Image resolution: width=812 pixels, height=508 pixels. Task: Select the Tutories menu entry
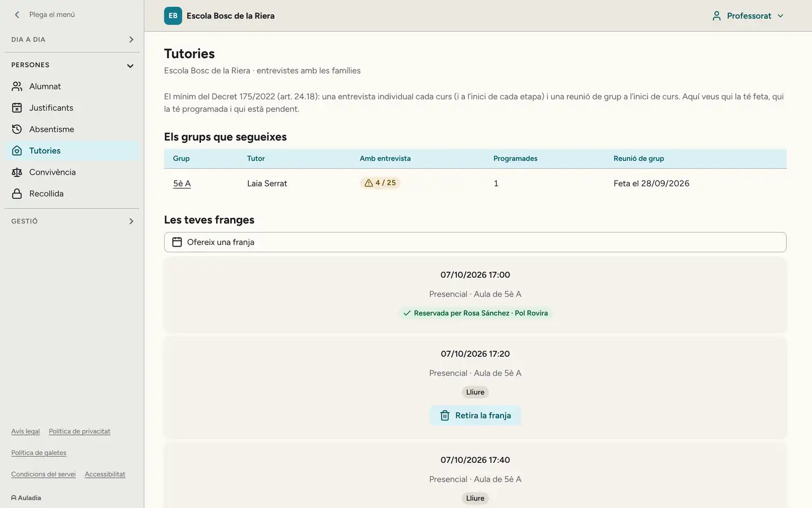tap(72, 151)
